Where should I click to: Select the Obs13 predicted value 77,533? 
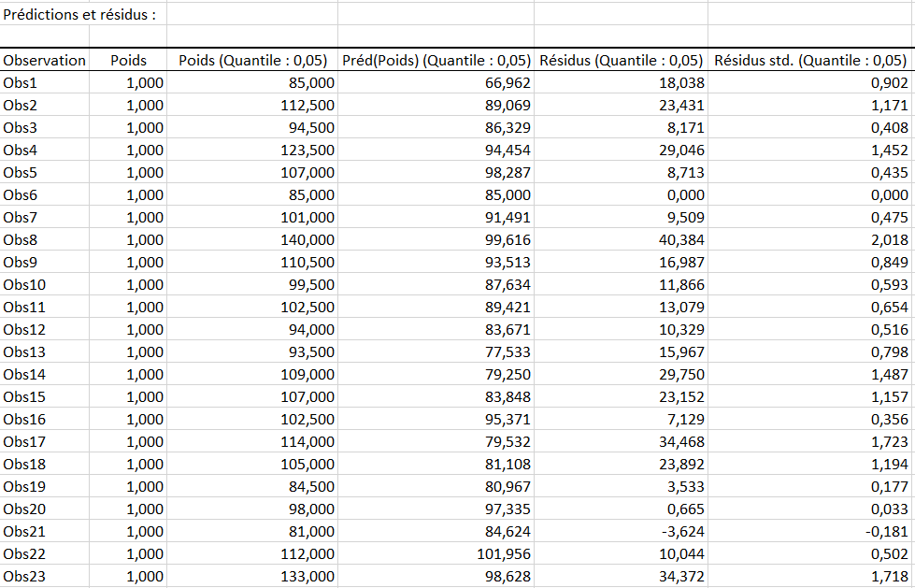pyautogui.click(x=505, y=351)
